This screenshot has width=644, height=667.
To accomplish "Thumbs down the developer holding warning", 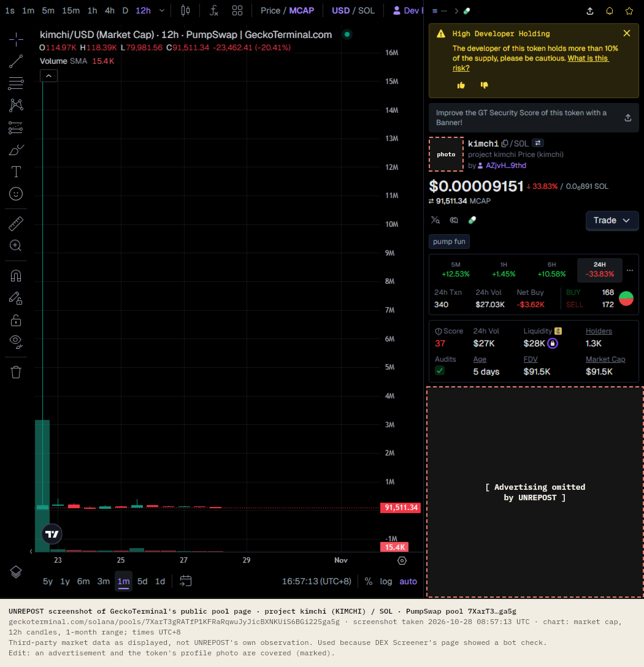I will [485, 85].
